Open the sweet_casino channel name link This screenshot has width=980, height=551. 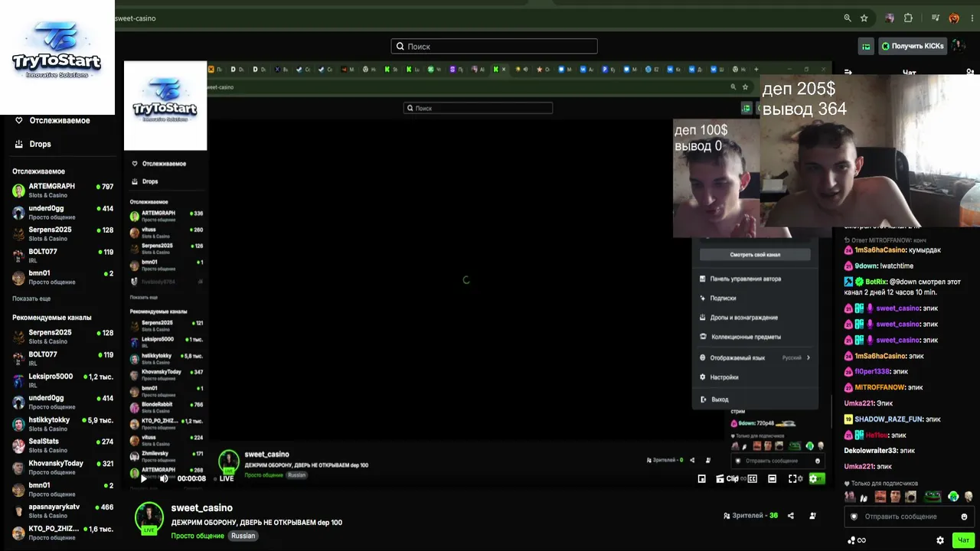coord(201,508)
